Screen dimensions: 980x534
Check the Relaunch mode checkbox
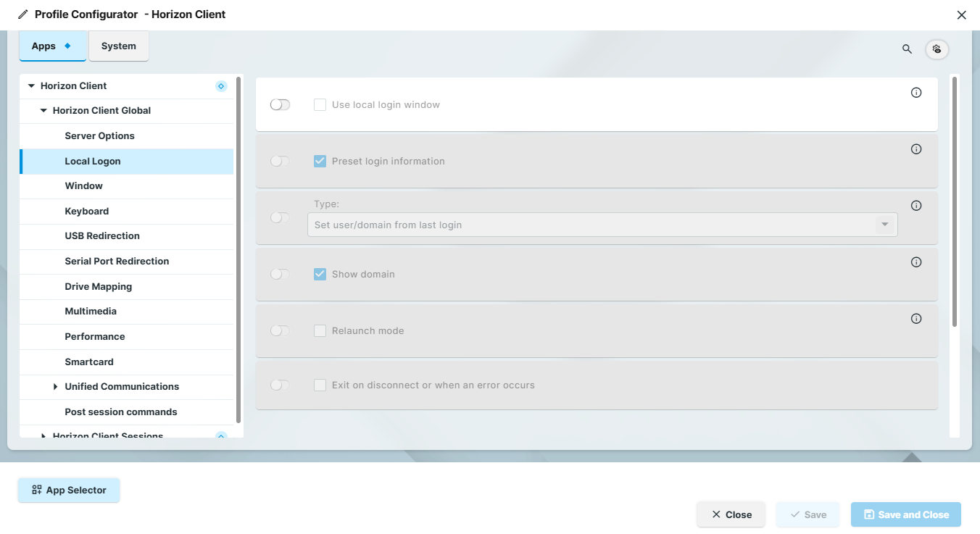[x=320, y=330]
